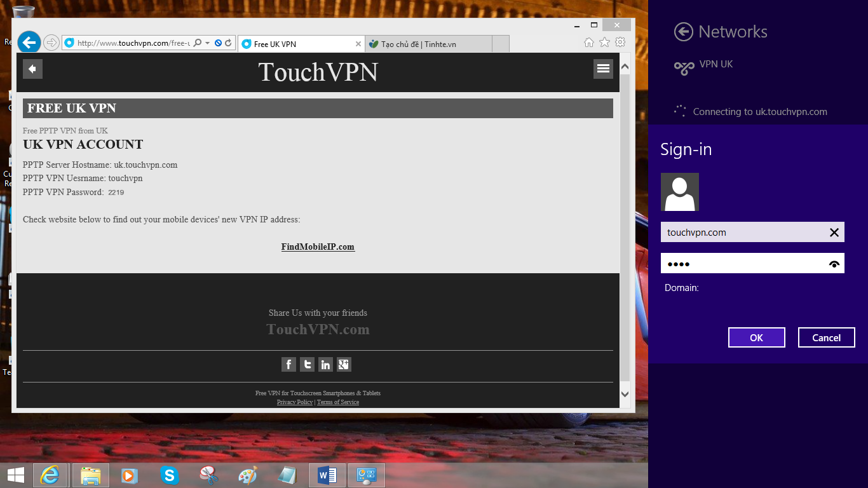Click OK in the Sign-in panel

tap(756, 337)
